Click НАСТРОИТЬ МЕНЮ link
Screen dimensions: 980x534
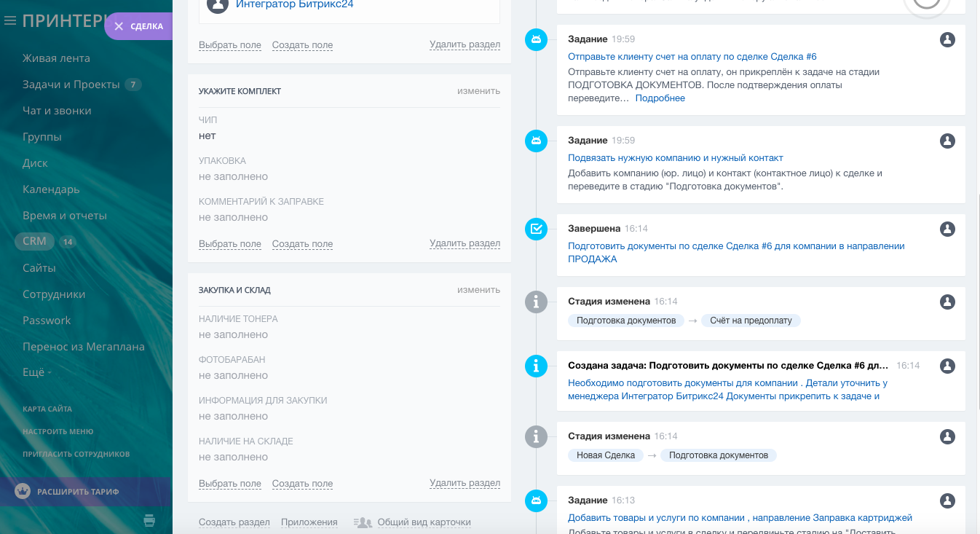(x=58, y=431)
